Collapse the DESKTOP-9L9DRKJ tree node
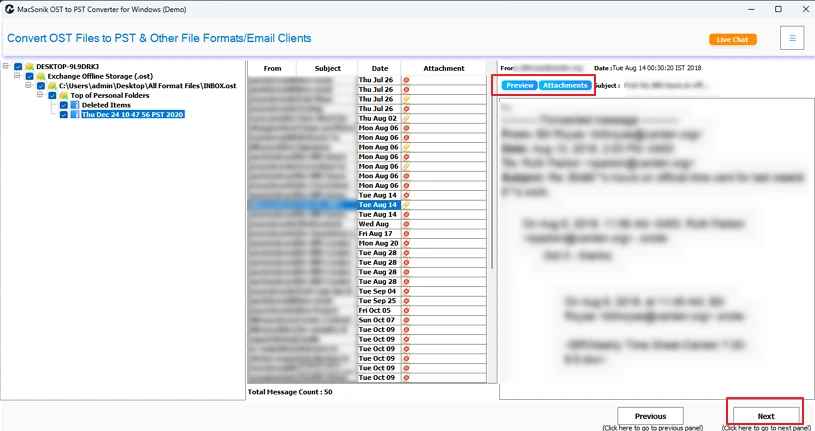Viewport: 815px width, 431px height. 7,67
